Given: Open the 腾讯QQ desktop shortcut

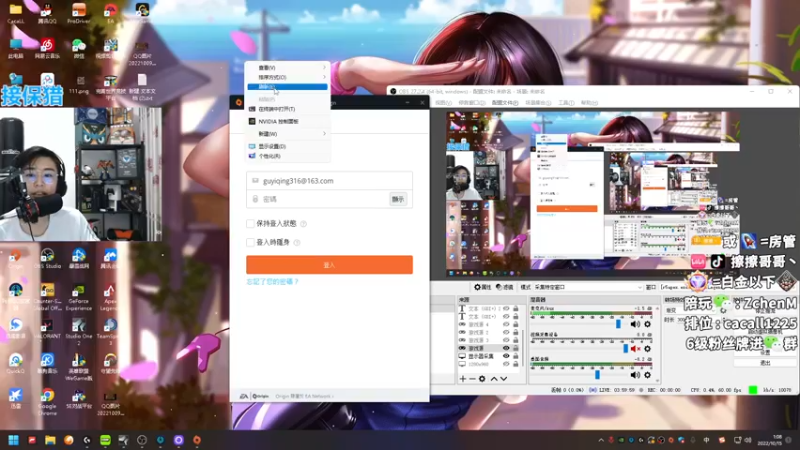Looking at the screenshot, I should tap(46, 13).
